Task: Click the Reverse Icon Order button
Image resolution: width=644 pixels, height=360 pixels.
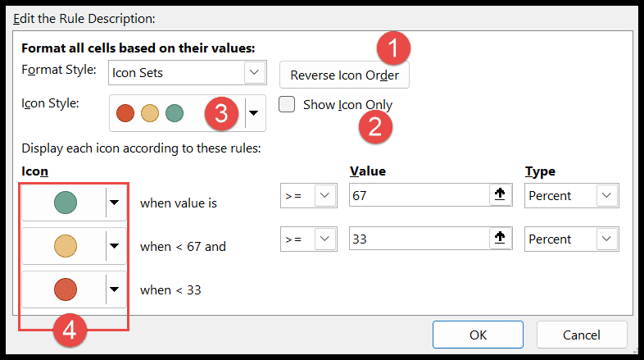Action: click(344, 75)
